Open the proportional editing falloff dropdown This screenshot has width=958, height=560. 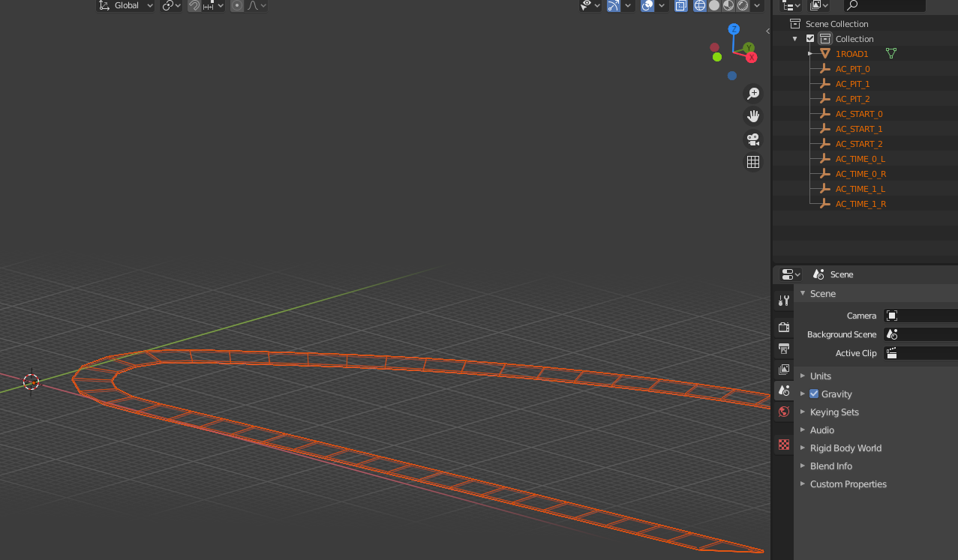(x=257, y=5)
